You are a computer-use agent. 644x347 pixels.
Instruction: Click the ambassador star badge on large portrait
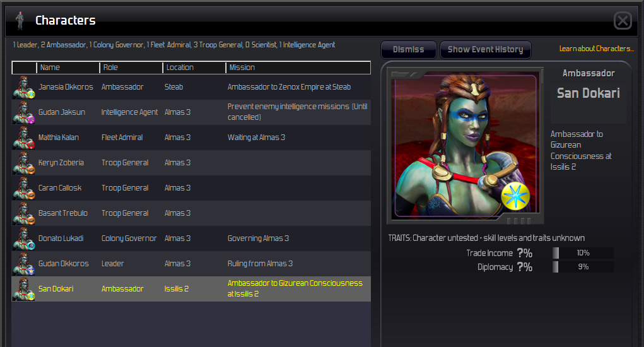(515, 196)
